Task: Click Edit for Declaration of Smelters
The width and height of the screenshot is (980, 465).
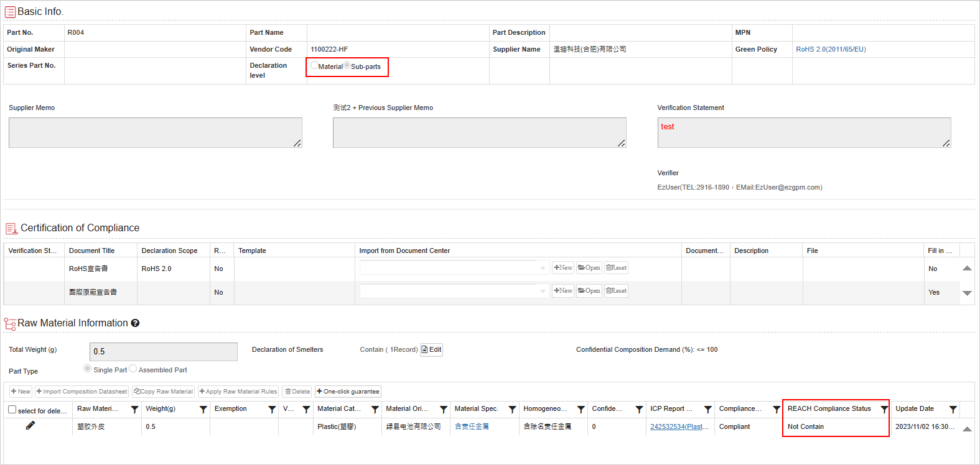Action: coord(431,349)
